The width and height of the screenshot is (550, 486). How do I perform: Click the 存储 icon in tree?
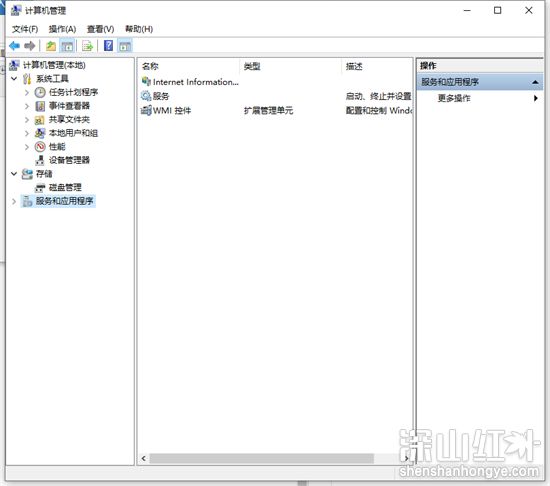tap(27, 174)
